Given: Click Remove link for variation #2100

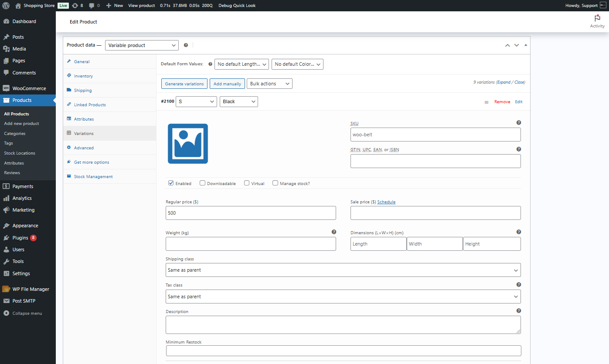Looking at the screenshot, I should click(502, 102).
